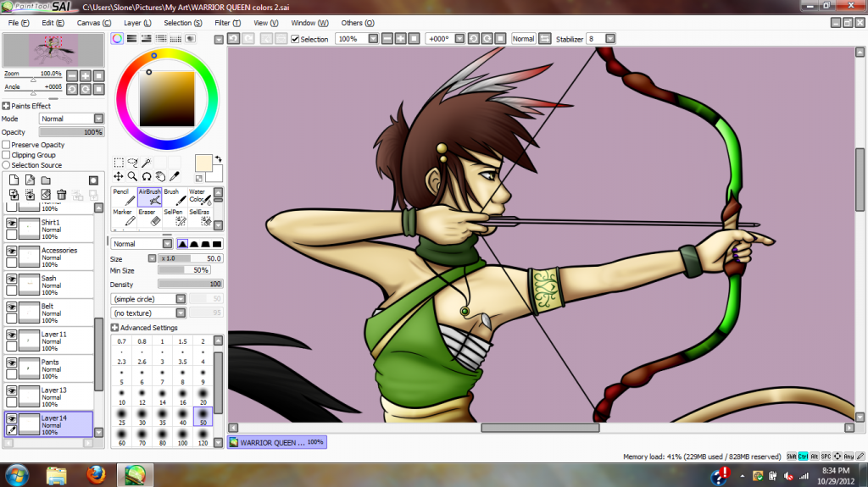
Task: Open the Filter menu
Action: [x=227, y=23]
